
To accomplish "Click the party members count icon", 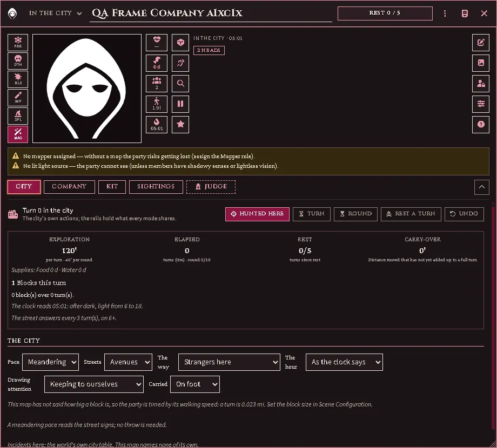I will point(157,84).
